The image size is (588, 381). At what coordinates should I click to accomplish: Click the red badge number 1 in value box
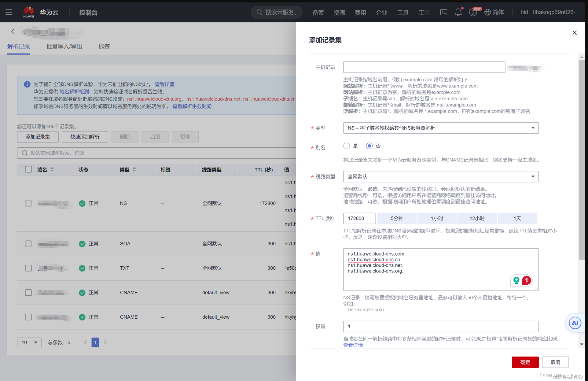(x=527, y=280)
